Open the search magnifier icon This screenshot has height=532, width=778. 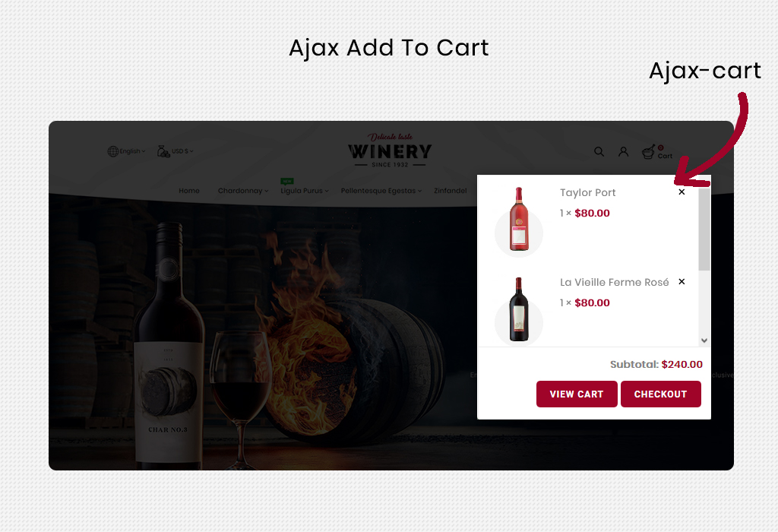click(599, 151)
